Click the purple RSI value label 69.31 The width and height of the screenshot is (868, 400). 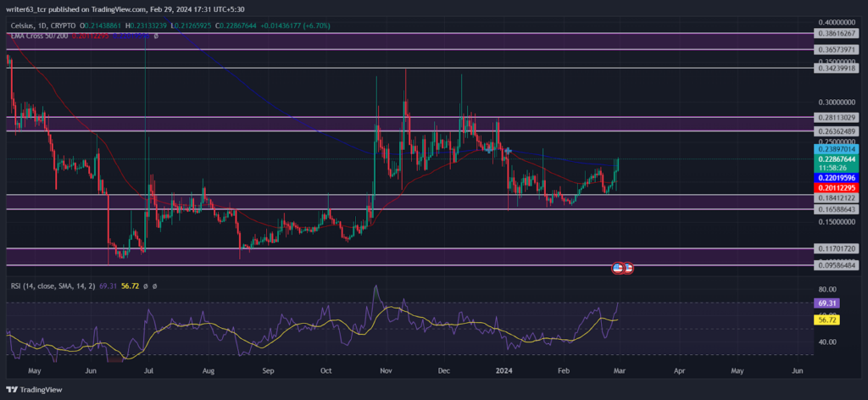pyautogui.click(x=827, y=303)
